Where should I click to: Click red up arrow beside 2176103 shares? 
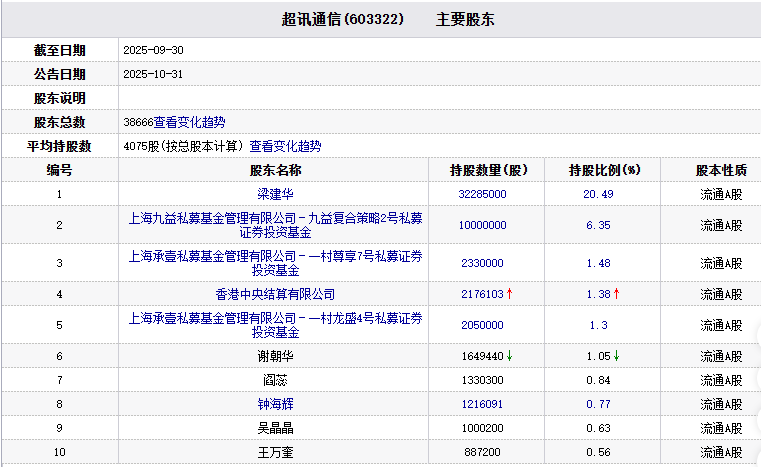(509, 294)
